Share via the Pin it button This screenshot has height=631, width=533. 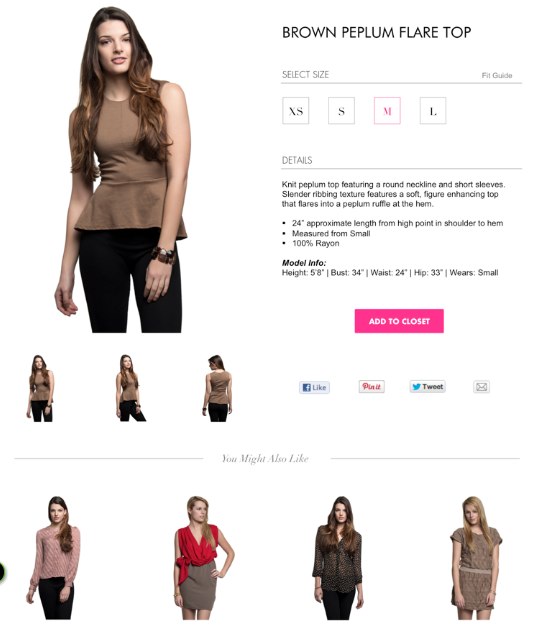tap(372, 386)
